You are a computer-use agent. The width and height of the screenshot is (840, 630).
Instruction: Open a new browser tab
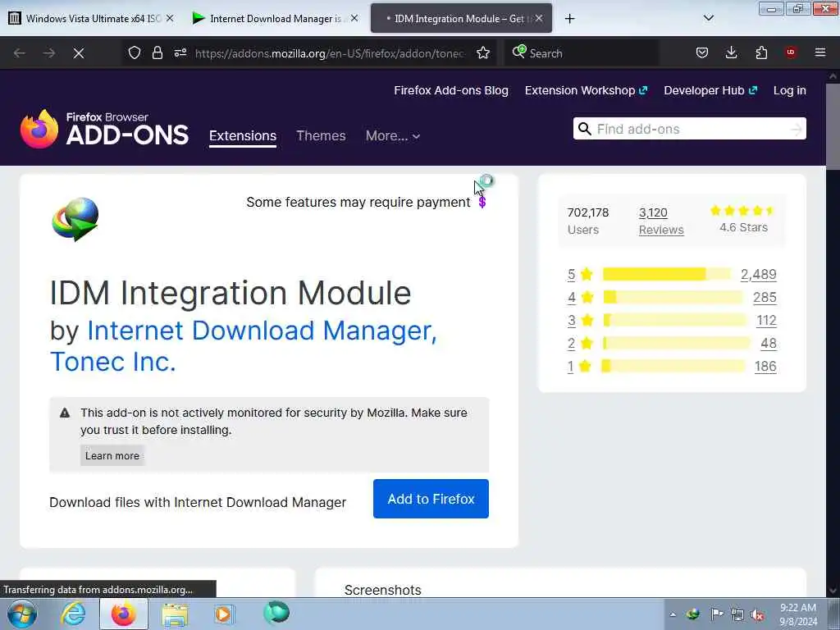coord(569,19)
